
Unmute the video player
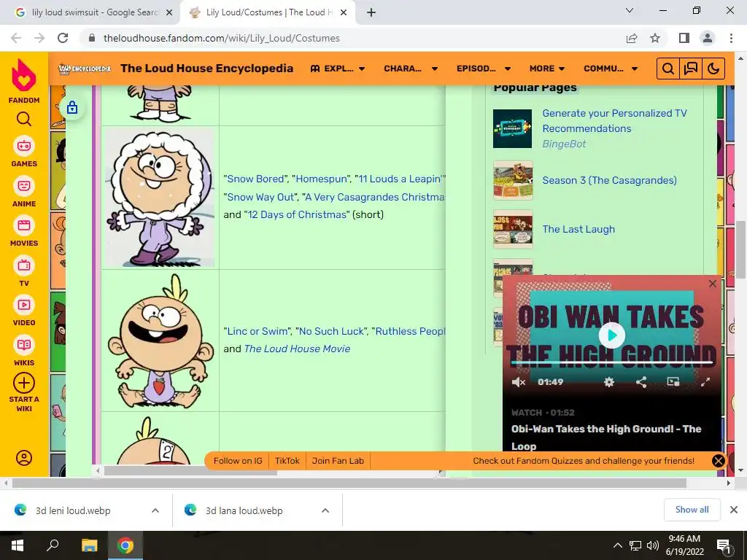pos(519,382)
